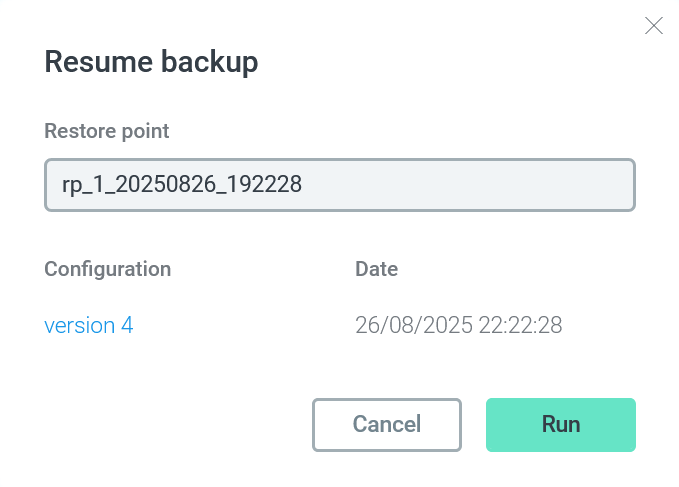View configuration version 4 details

pos(89,325)
